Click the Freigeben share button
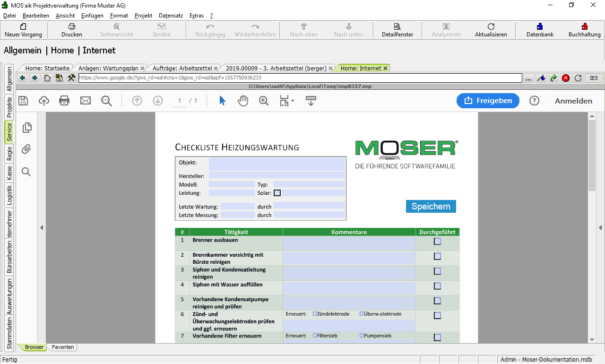Image resolution: width=605 pixels, height=364 pixels. (x=488, y=101)
